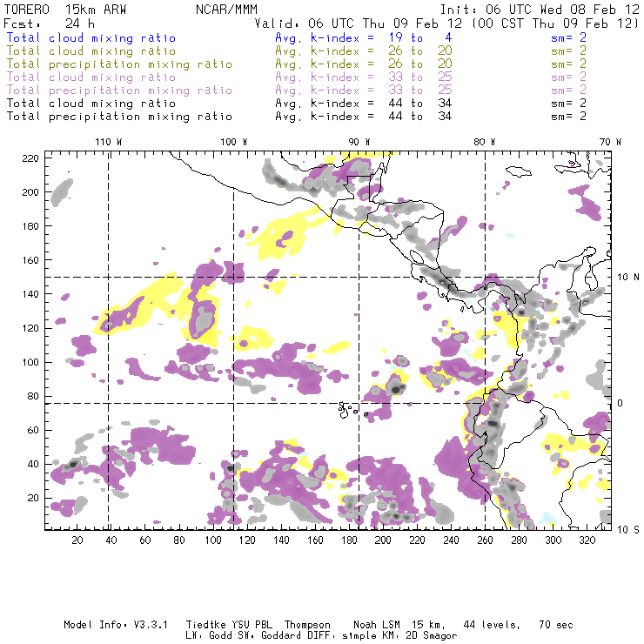Click the "Noah LSM" footer text
The width and height of the screenshot is (644, 644).
377,625
